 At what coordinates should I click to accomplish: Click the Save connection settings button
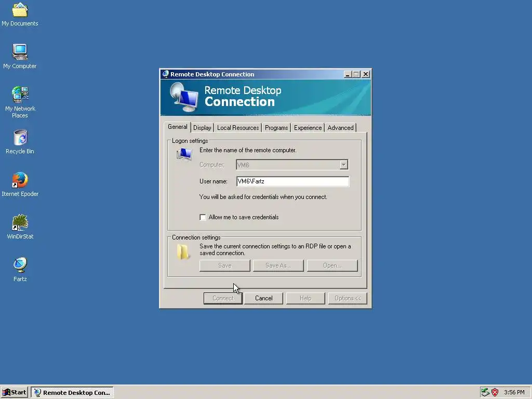coord(224,265)
